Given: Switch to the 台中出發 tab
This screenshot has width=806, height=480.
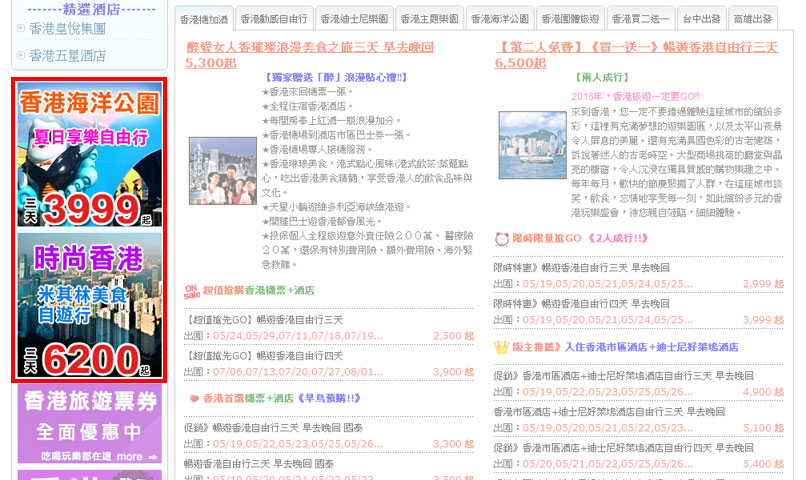Looking at the screenshot, I should click(699, 19).
